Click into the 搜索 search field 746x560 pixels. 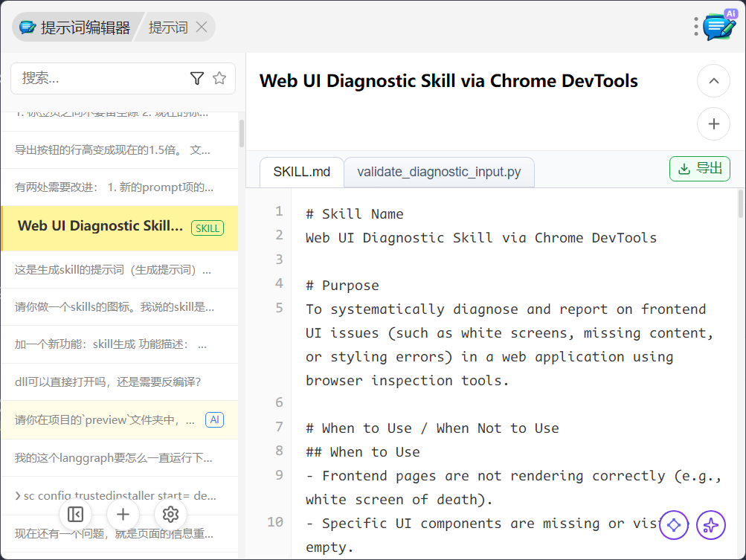click(x=100, y=78)
